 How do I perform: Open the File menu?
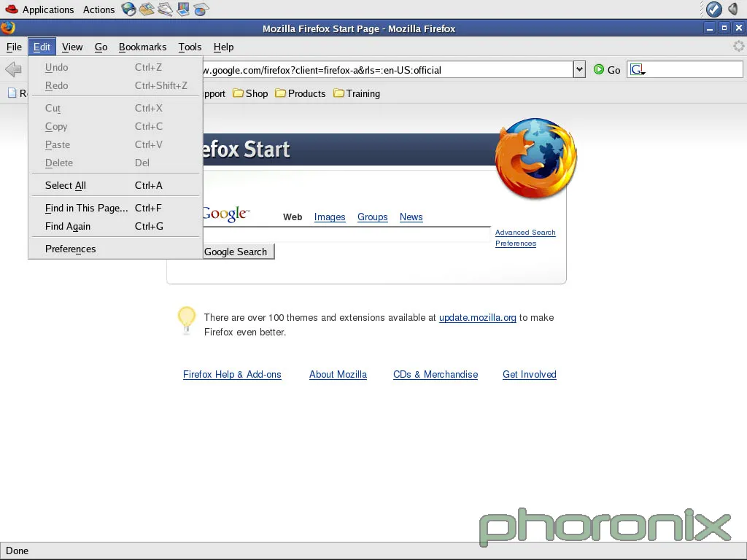click(14, 47)
